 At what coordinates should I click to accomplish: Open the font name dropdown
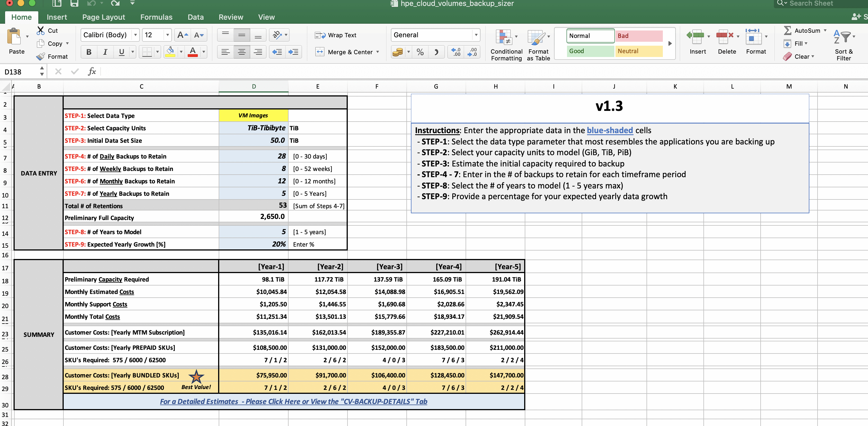pyautogui.click(x=135, y=35)
